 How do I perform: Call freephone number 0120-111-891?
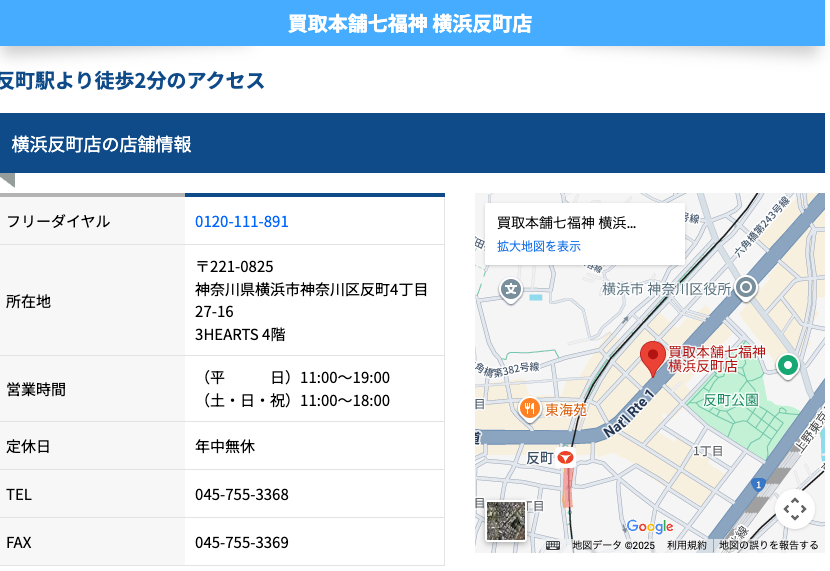coord(241,221)
